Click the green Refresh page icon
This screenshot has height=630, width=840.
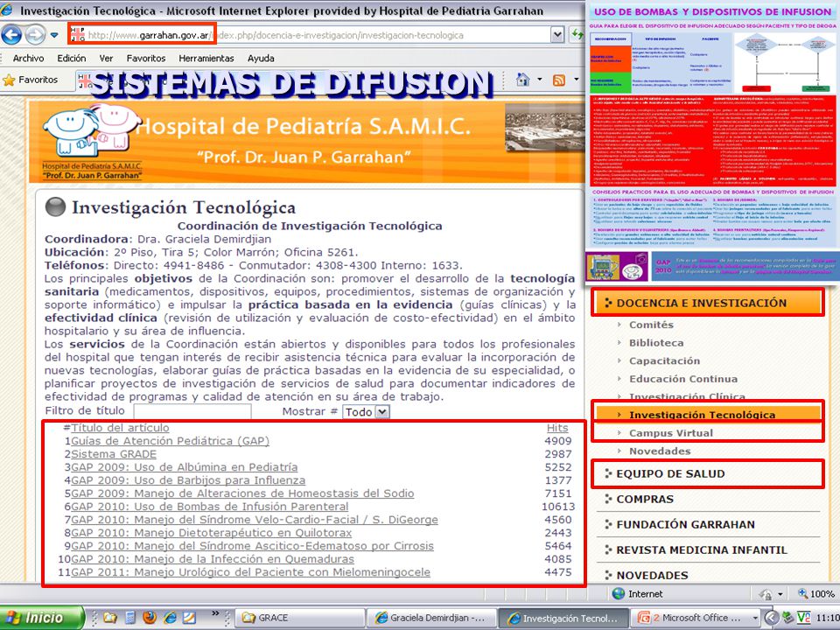click(577, 35)
